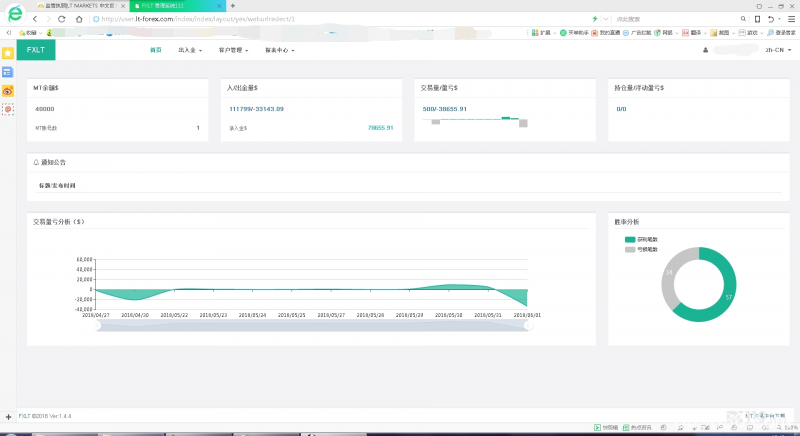Viewport: 800px width, 436px height.
Task: Click the browser back arrow
Action: (35, 19)
